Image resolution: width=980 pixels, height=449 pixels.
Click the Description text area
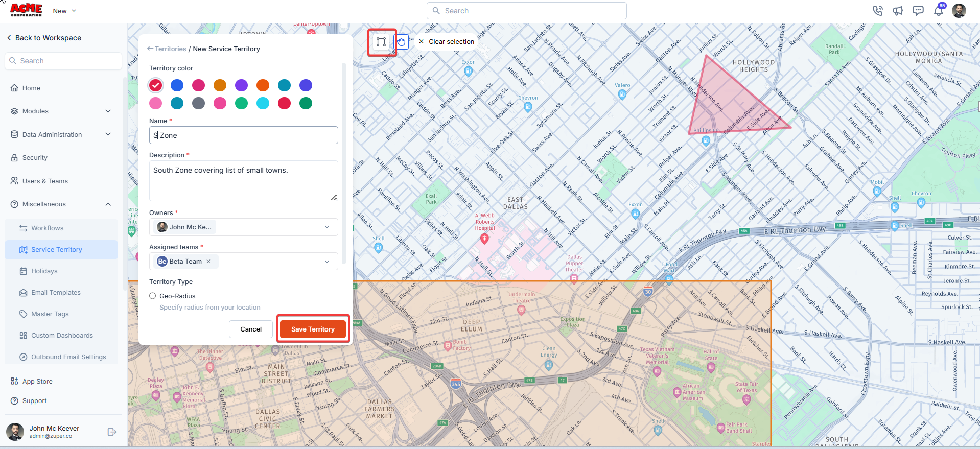tap(244, 181)
